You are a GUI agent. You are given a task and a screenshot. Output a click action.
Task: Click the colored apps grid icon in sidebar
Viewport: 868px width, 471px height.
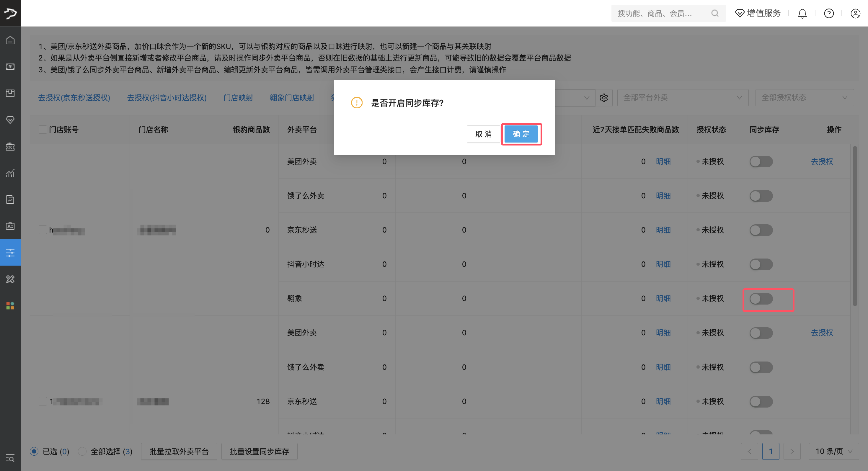[10, 305]
